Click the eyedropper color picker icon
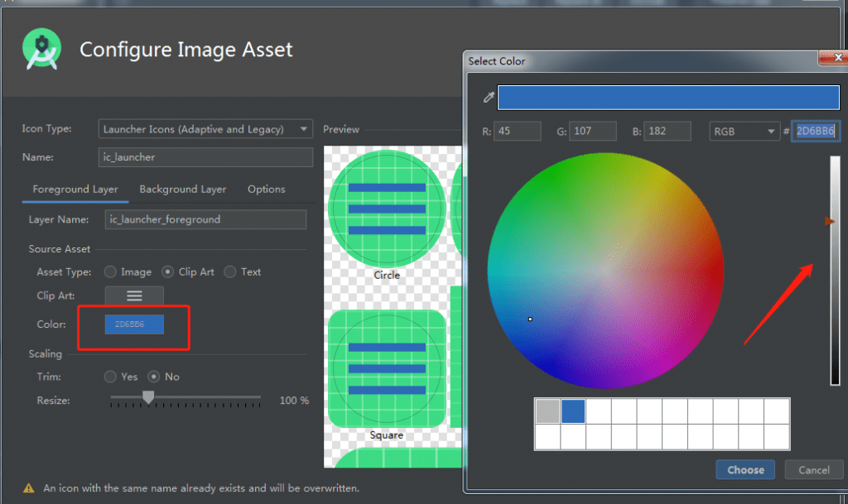The image size is (848, 504). 489,98
